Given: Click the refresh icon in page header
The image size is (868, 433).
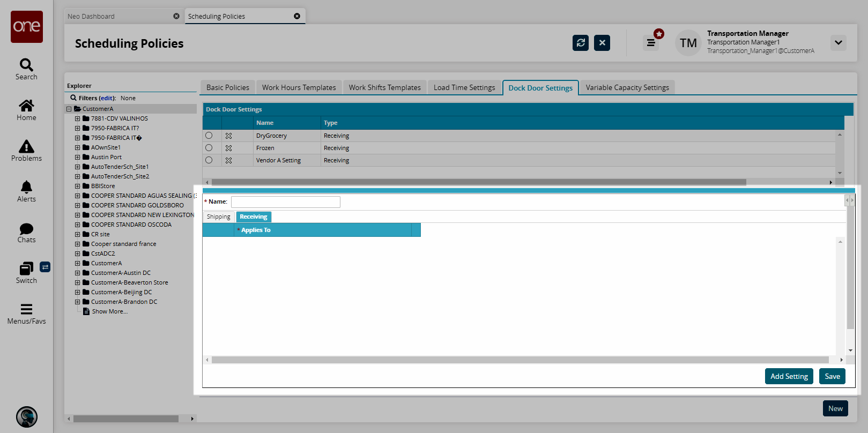Looking at the screenshot, I should pos(580,43).
